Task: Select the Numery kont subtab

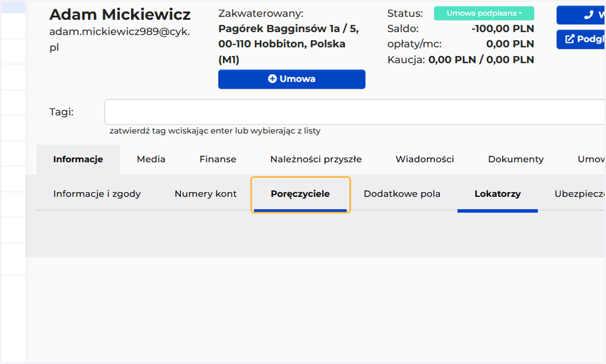Action: tap(206, 194)
